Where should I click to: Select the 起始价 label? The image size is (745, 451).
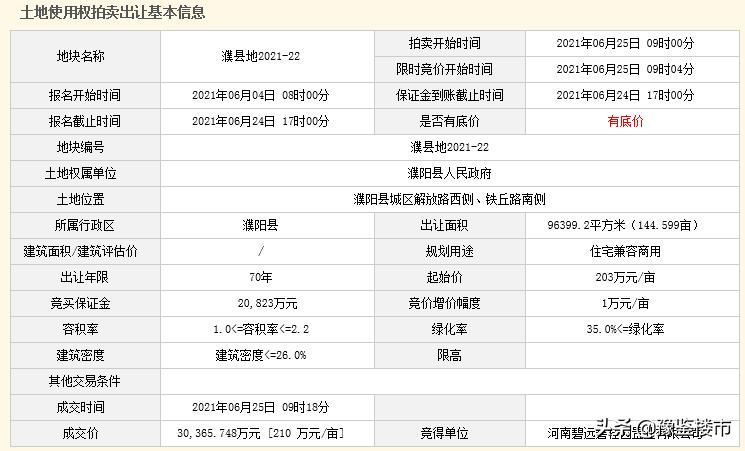444,277
